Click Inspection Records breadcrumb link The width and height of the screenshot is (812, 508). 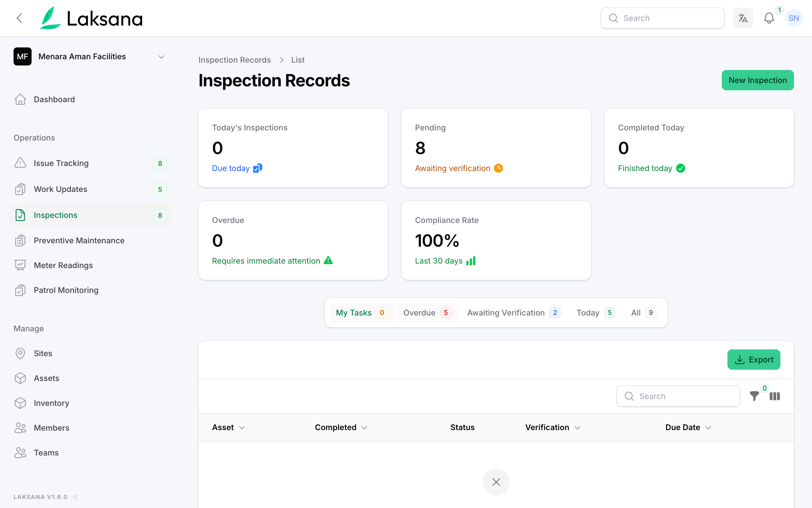point(235,60)
